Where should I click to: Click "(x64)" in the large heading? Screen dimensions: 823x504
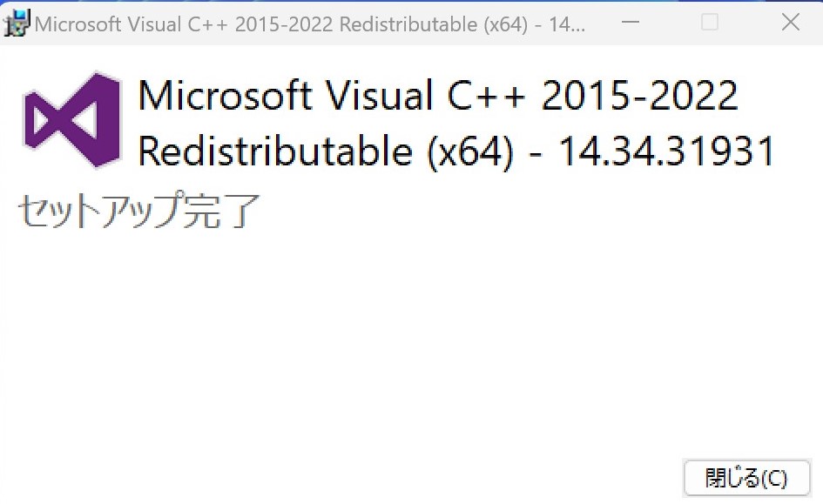coord(467,152)
